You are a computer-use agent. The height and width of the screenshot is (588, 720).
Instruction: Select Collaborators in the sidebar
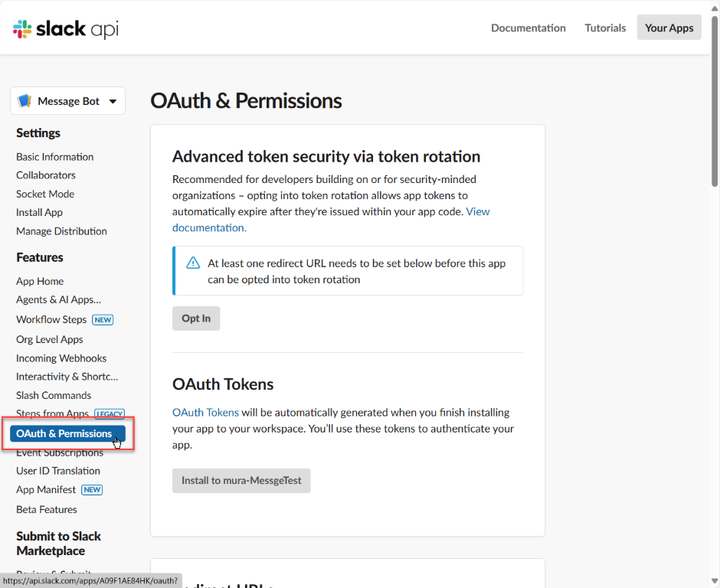tap(45, 175)
